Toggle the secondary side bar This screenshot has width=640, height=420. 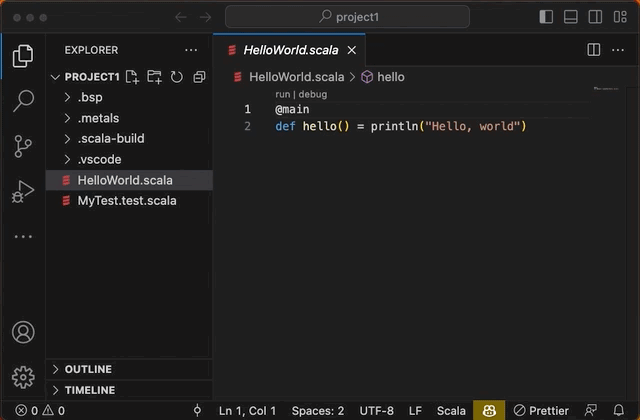[595, 17]
